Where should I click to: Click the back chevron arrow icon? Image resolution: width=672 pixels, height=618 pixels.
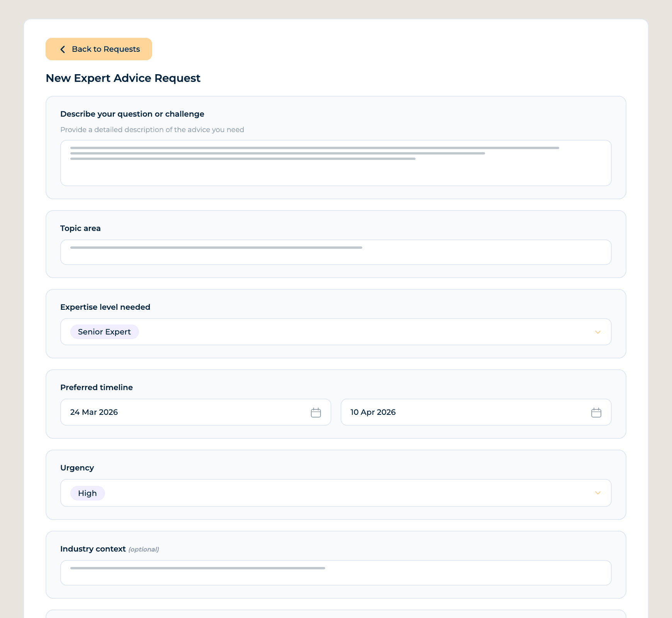coord(63,49)
